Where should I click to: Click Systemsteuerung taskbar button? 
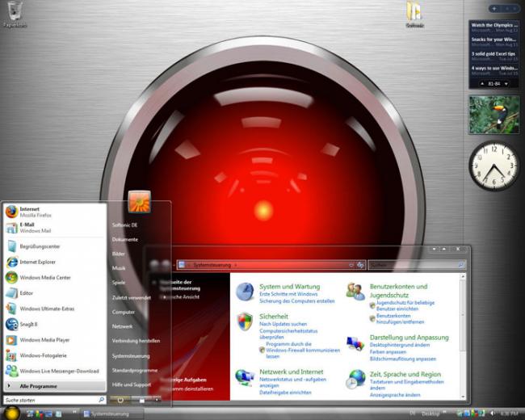tap(112, 414)
